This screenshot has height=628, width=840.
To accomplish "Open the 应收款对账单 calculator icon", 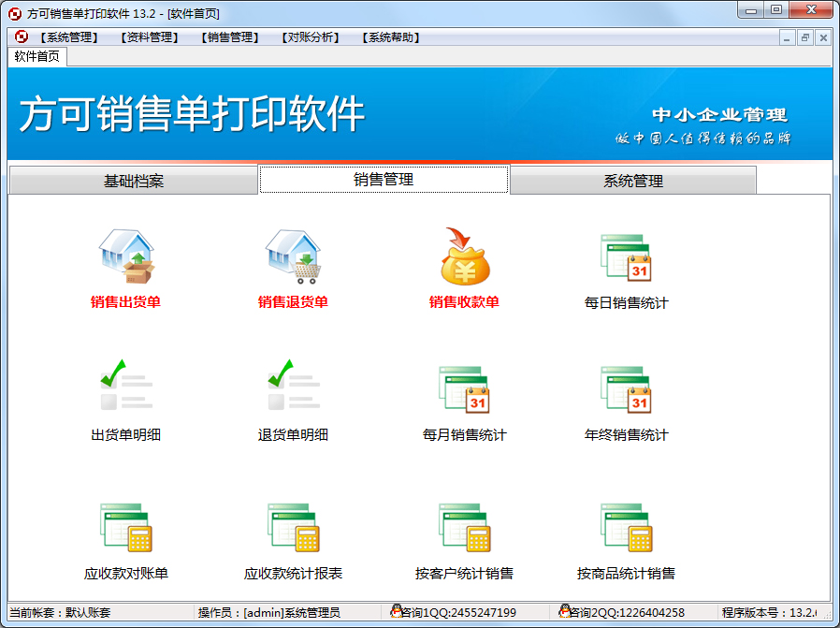I will point(126,528).
